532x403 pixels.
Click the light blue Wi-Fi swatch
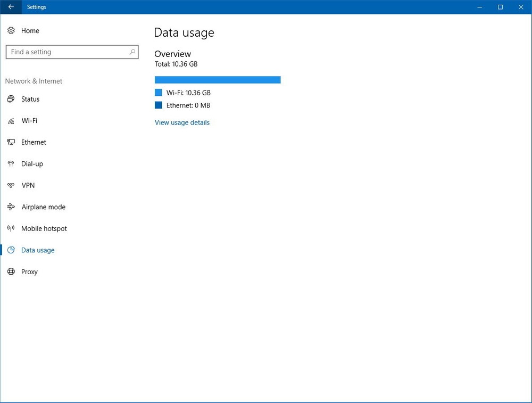pos(159,92)
